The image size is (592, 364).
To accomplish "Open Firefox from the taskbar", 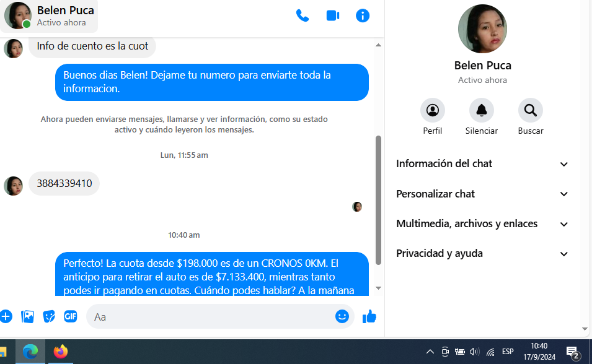I will click(60, 352).
